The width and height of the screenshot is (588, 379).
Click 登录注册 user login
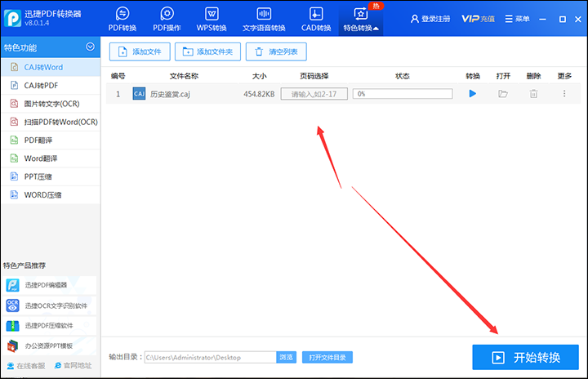click(x=430, y=19)
